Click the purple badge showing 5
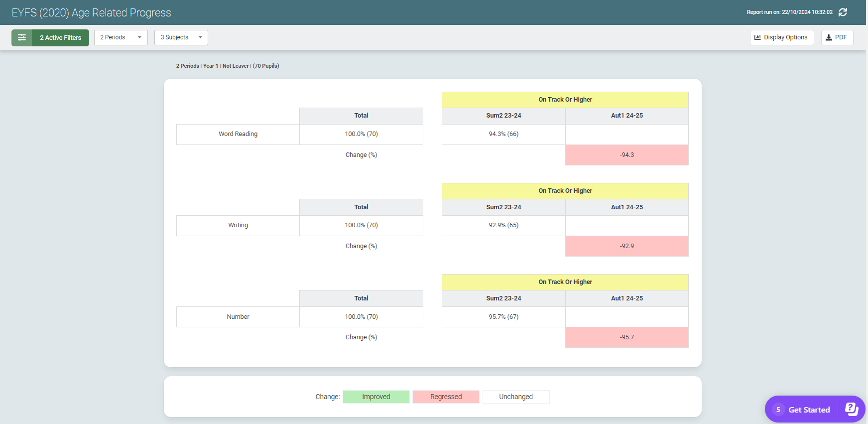The image size is (868, 424). click(x=778, y=410)
